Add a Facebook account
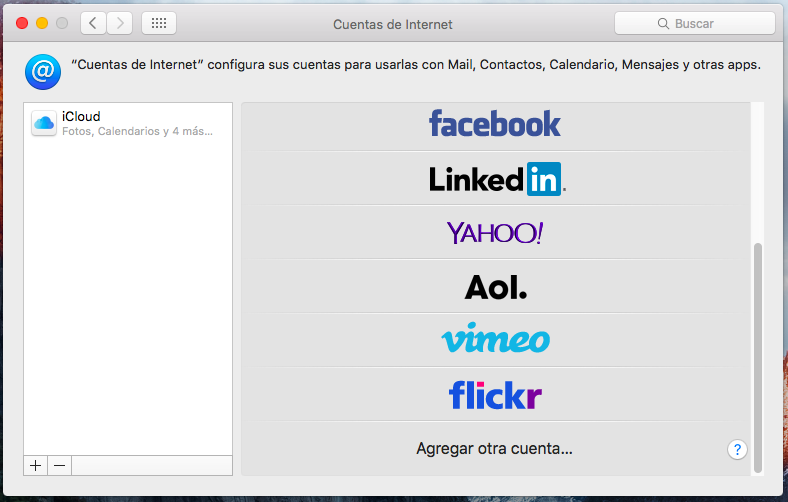Image resolution: width=788 pixels, height=502 pixels. (x=495, y=124)
